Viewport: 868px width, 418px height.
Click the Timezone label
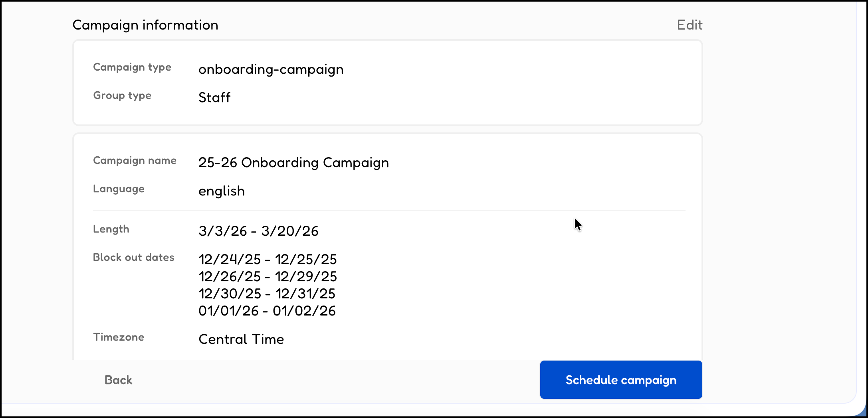(x=119, y=337)
